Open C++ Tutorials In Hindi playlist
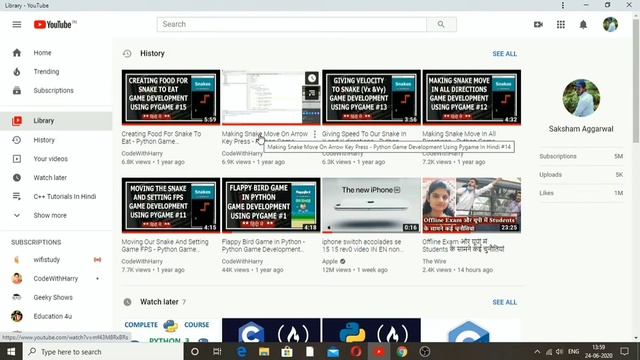Image resolution: width=640 pixels, height=360 pixels. pyautogui.click(x=56, y=196)
